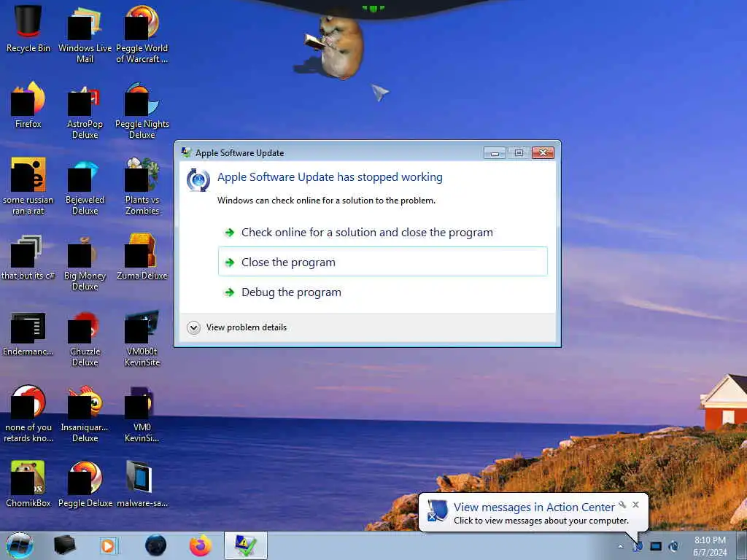Select the Peggle Deluxe desktop icon

point(85,484)
